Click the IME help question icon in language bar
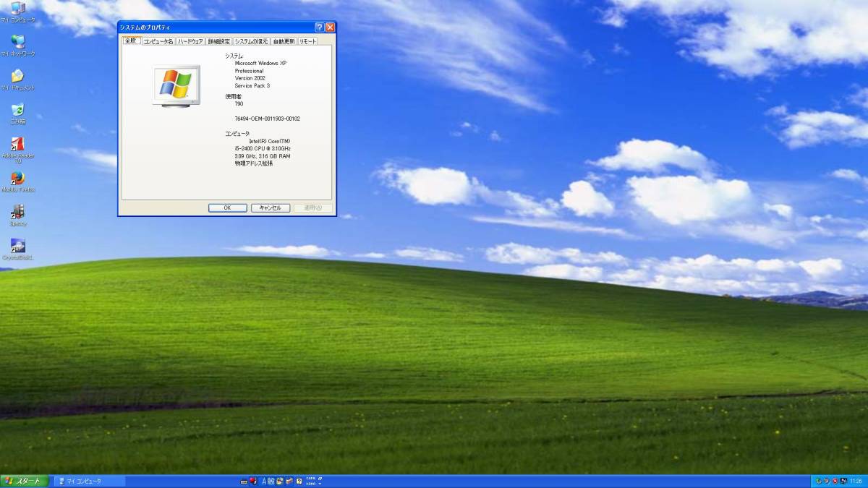868x488 pixels. pos(299,481)
